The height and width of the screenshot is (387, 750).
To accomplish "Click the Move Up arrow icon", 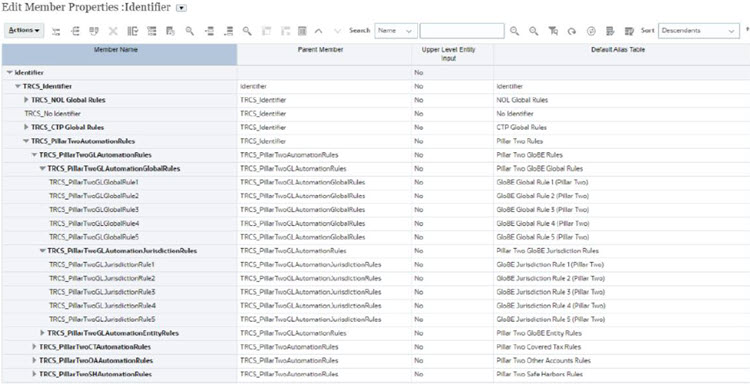I will pos(318,31).
